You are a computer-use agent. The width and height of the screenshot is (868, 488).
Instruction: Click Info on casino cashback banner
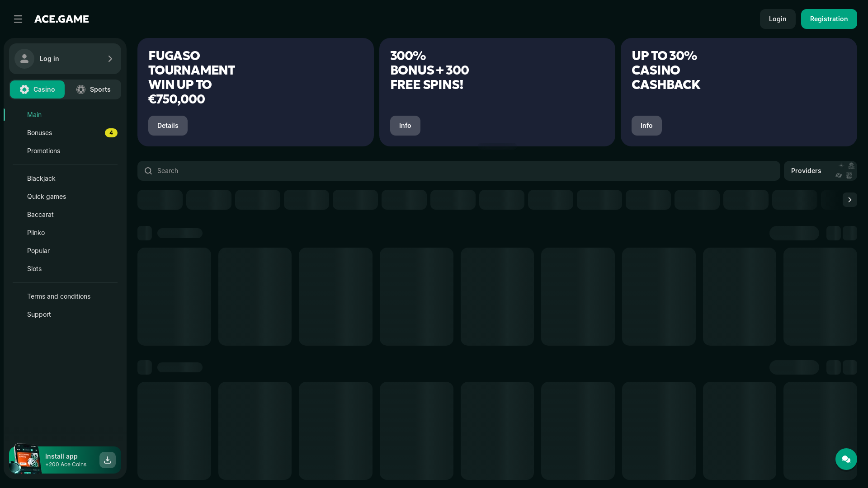(x=646, y=126)
